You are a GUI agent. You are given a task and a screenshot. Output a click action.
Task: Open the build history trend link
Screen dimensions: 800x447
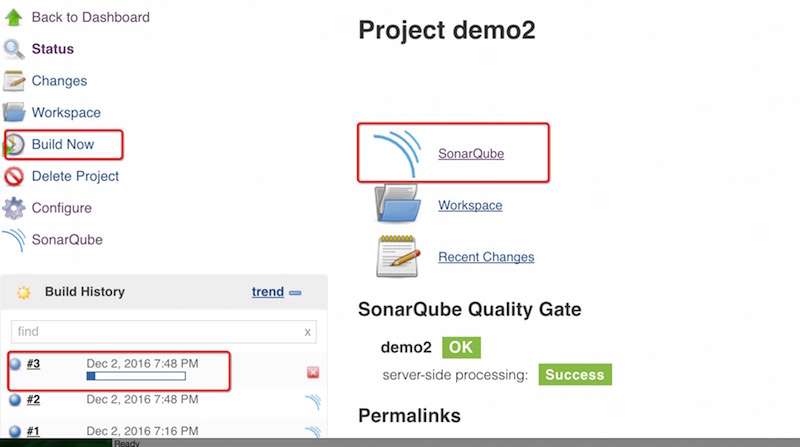coord(268,292)
